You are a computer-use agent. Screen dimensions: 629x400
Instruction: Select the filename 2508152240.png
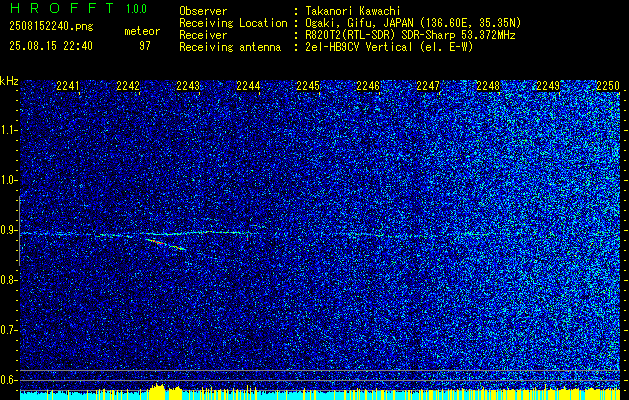pos(51,26)
